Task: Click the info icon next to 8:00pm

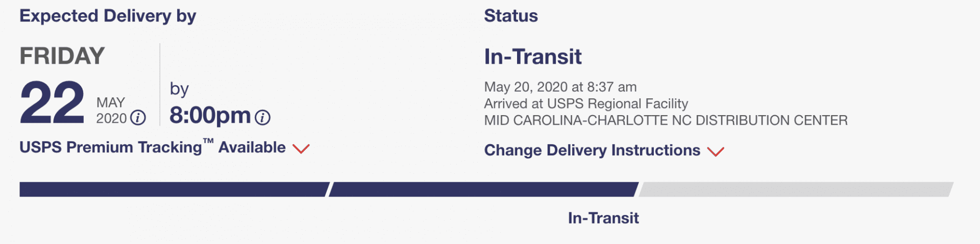Action: (x=262, y=118)
